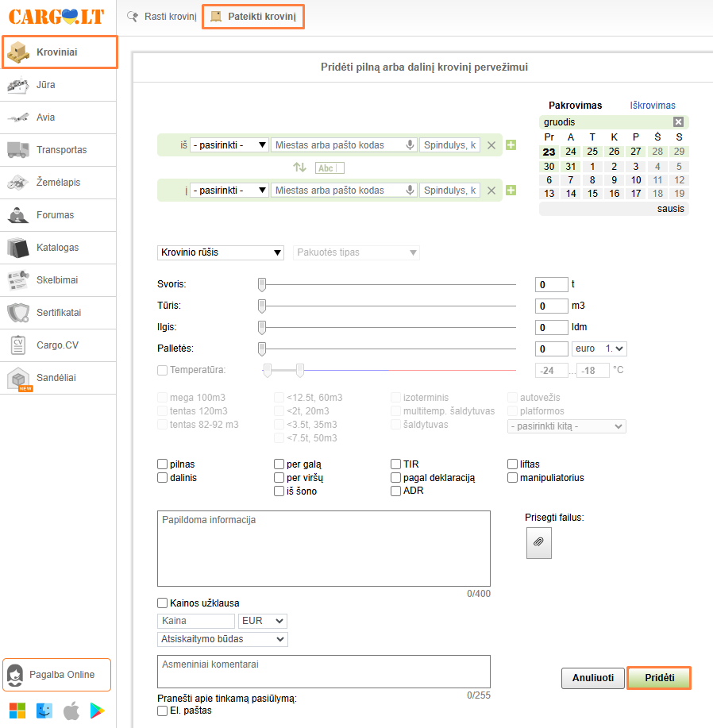Viewport: 713px width, 728px height.
Task: Open Sandėliai section in the sidebar
Action: [58, 378]
